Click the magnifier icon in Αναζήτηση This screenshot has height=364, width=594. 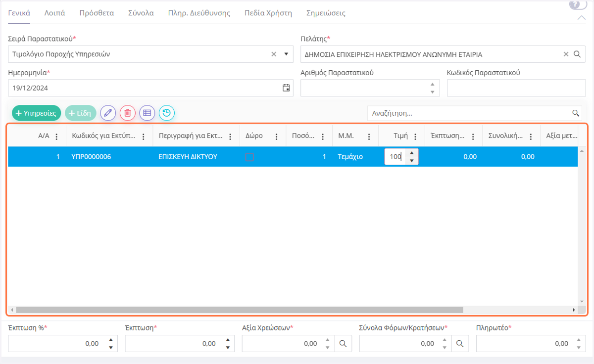[x=576, y=113]
